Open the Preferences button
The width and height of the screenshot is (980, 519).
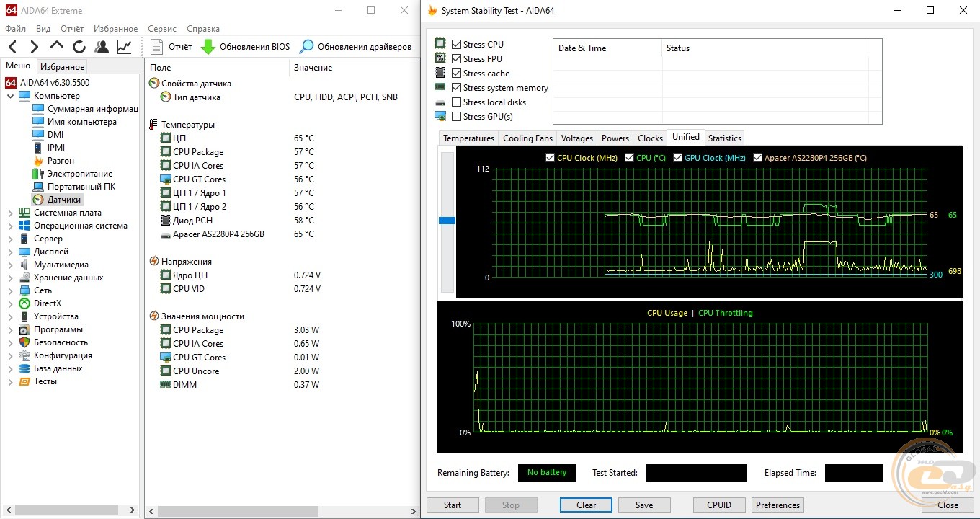778,505
